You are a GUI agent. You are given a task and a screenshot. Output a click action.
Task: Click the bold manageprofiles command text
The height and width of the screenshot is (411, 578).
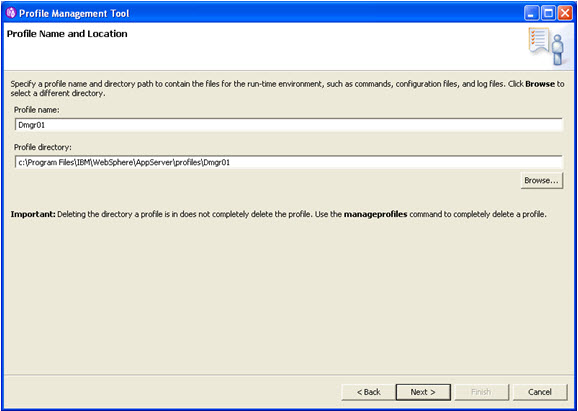375,214
